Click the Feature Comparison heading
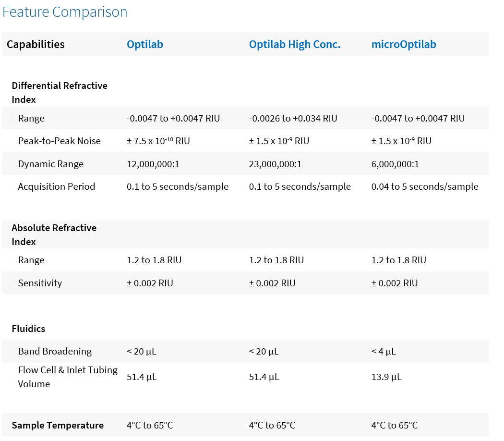The height and width of the screenshot is (441, 504). pos(65,12)
